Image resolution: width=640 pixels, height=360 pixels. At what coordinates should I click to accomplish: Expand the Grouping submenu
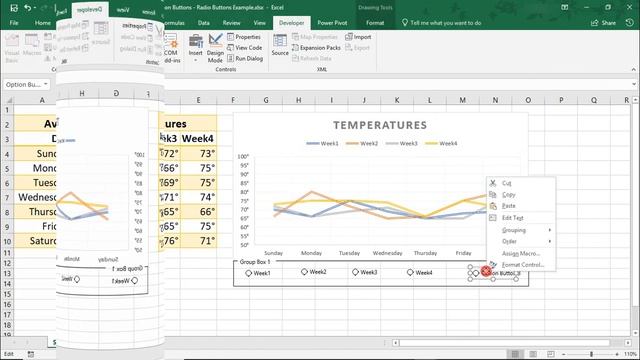pyautogui.click(x=521, y=230)
